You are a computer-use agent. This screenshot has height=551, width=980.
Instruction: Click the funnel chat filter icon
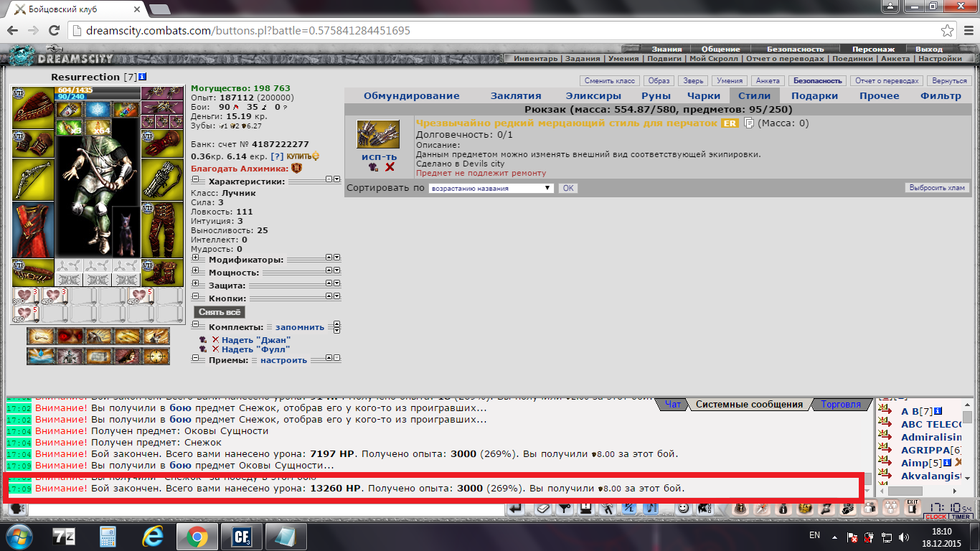click(x=565, y=508)
